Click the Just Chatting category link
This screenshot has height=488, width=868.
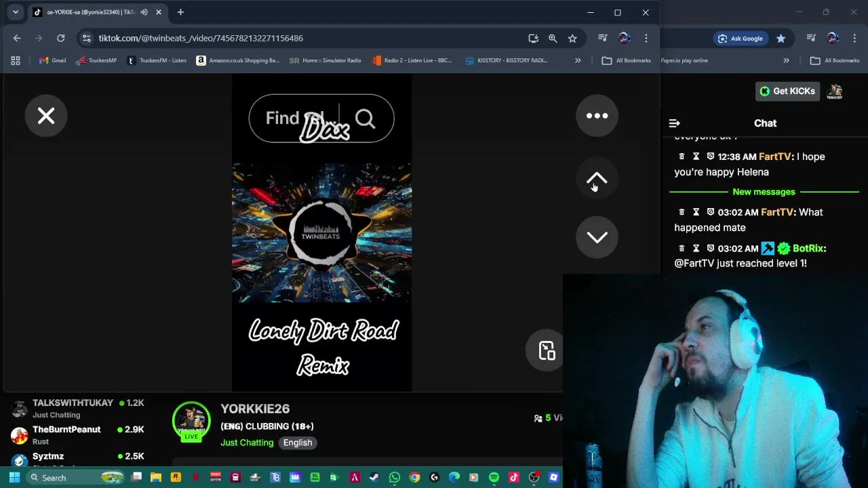click(x=247, y=443)
